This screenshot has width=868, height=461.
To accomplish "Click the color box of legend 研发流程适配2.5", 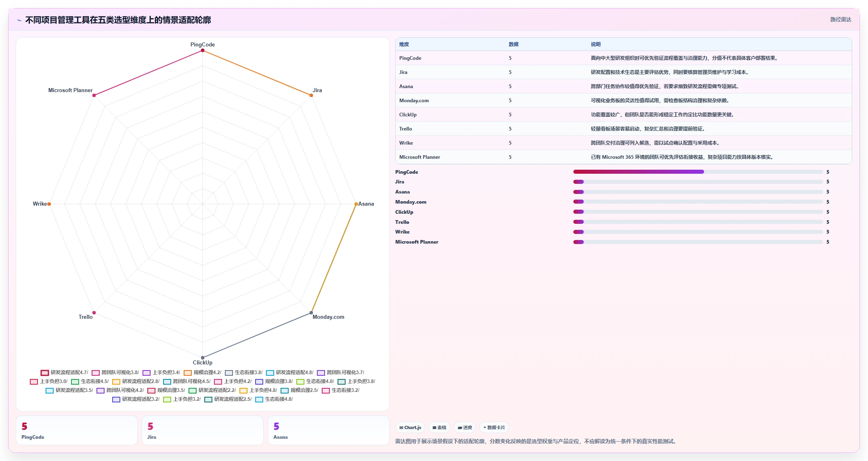I will click(208, 399).
